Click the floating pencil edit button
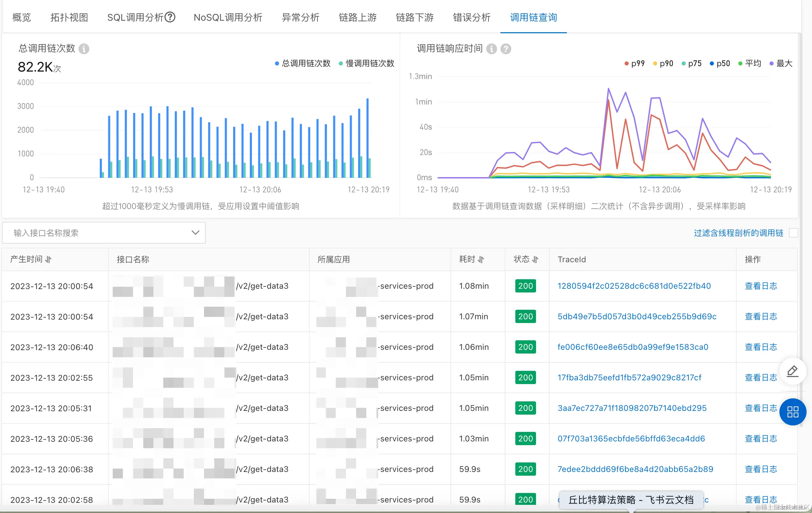The height and width of the screenshot is (513, 812). (x=792, y=371)
